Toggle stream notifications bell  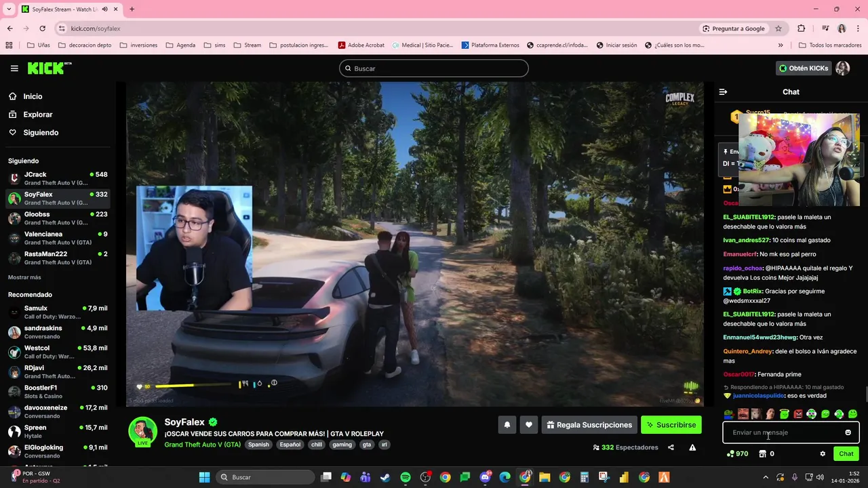[x=507, y=425]
